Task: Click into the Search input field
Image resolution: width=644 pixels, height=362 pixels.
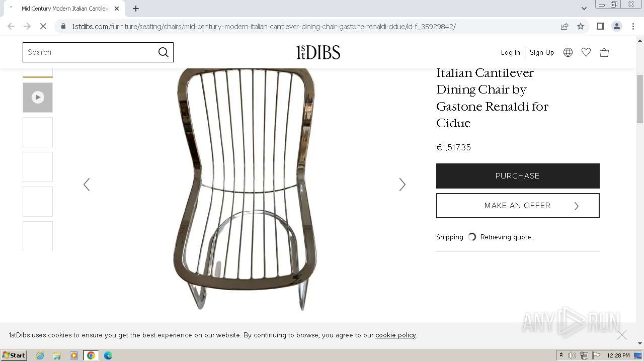Action: click(91, 52)
